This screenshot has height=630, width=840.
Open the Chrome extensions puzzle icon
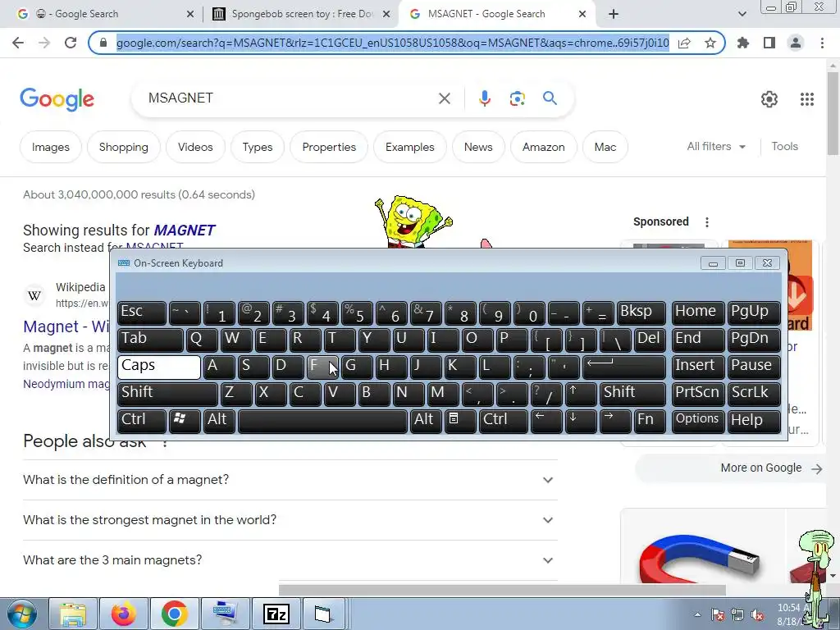click(x=743, y=43)
